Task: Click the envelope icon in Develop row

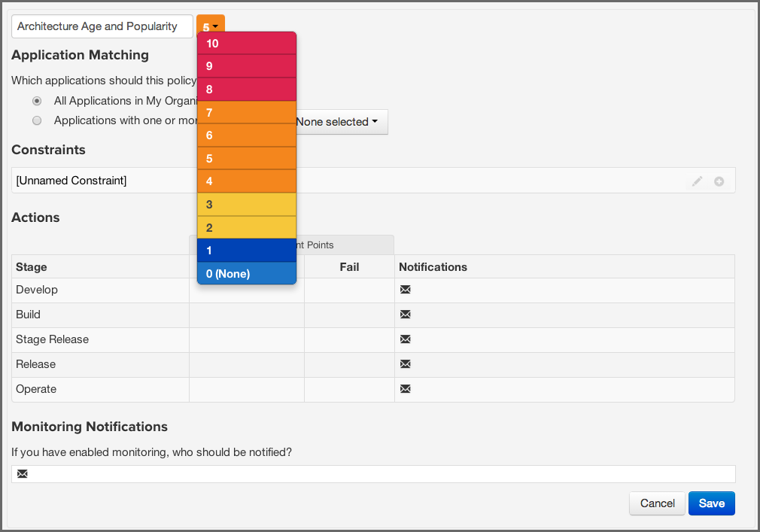Action: click(x=405, y=290)
